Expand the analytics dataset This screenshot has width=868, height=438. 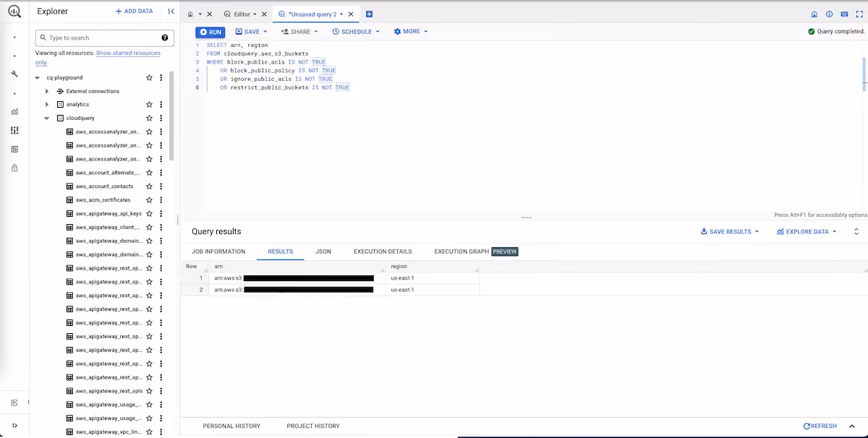(x=47, y=105)
